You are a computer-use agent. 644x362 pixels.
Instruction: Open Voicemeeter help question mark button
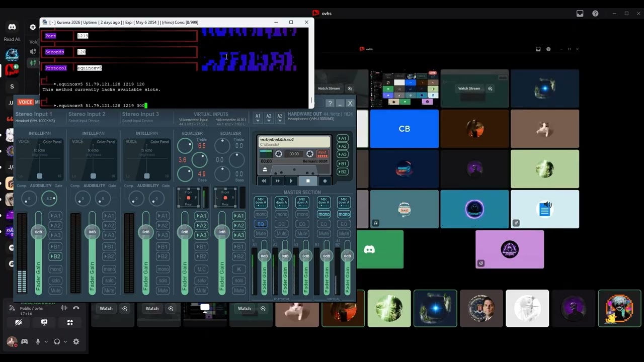click(330, 103)
